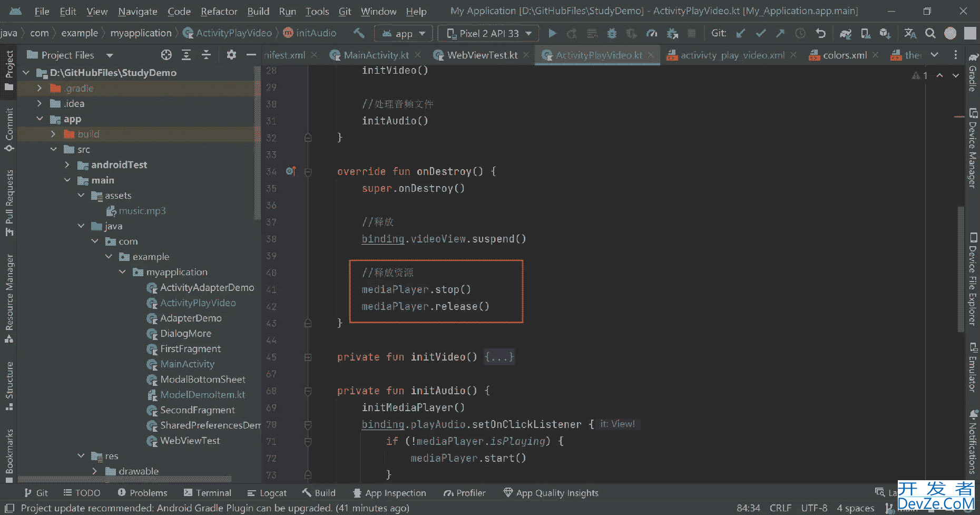Click the project panel horizontal scrollbar
The image size is (980, 515).
(125, 479)
